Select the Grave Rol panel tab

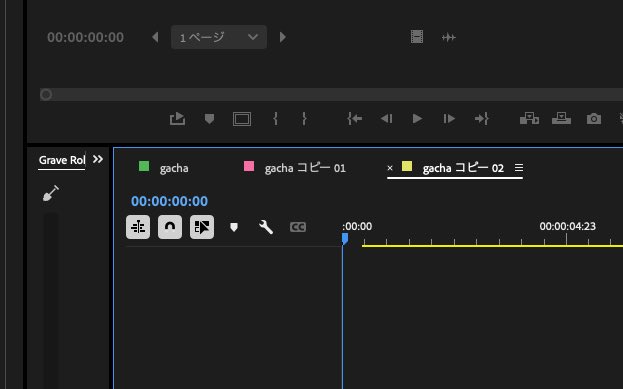[62, 160]
